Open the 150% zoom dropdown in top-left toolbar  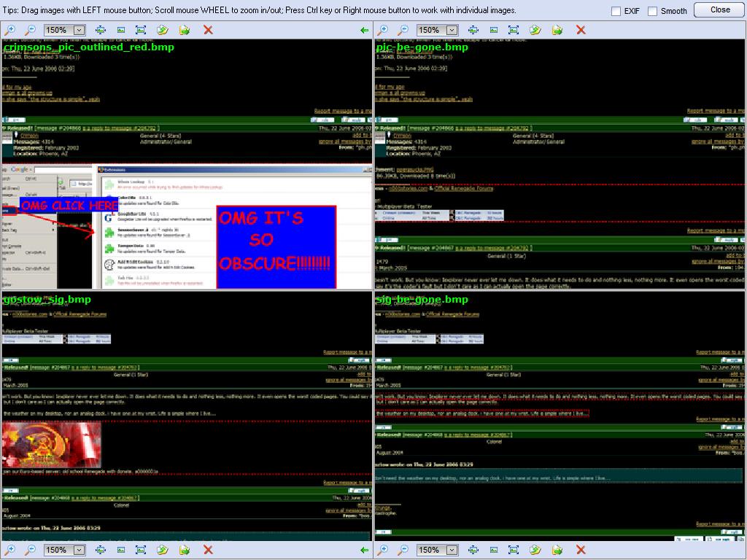pos(79,30)
